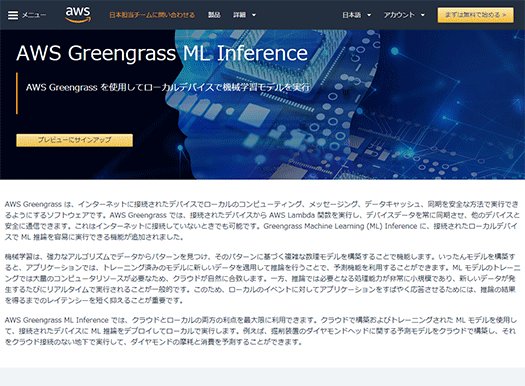The image size is (525, 386).
Task: Click the まずは無料で始める button
Action: click(x=475, y=15)
